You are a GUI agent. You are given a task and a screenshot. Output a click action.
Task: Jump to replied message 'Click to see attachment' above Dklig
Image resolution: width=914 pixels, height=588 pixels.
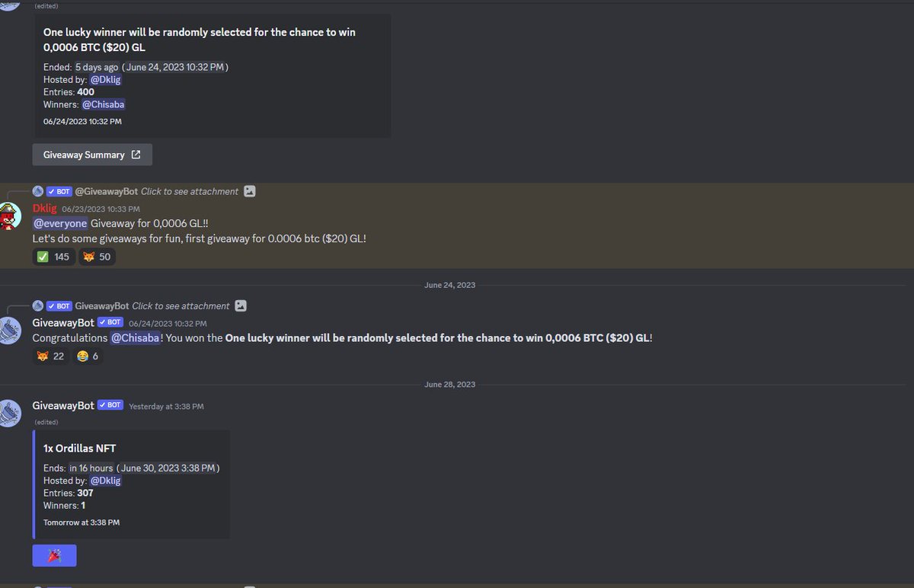[190, 192]
